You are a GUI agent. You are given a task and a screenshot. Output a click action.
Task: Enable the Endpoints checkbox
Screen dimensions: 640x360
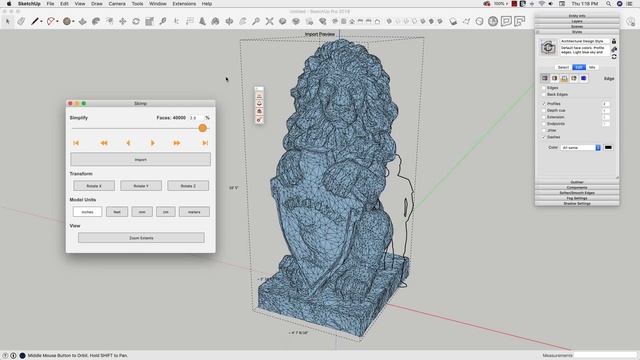coord(544,124)
